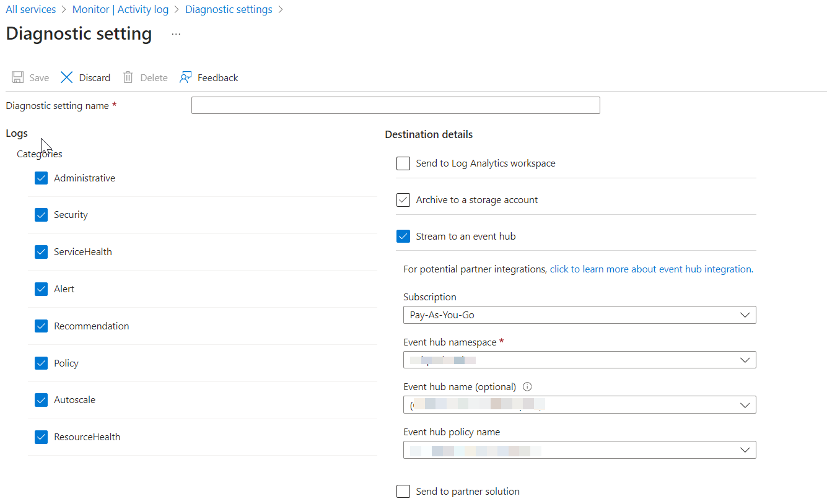This screenshot has height=504, width=827.
Task: Click the Destination details heading
Action: pos(429,134)
